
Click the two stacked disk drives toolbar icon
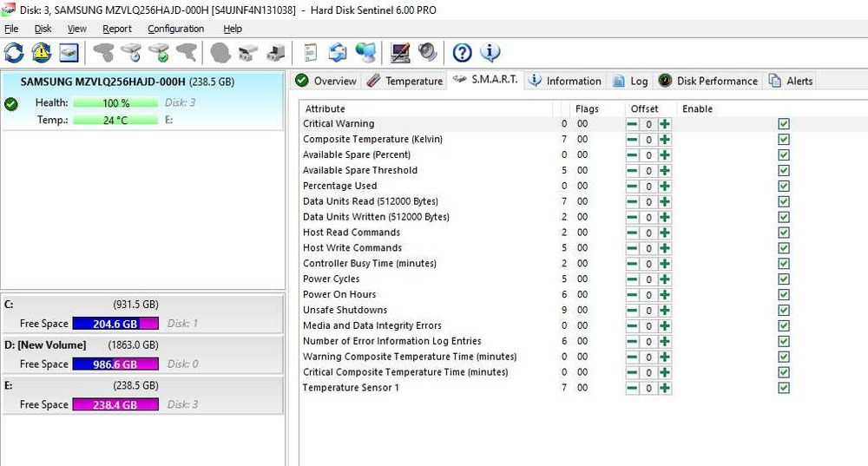(248, 53)
